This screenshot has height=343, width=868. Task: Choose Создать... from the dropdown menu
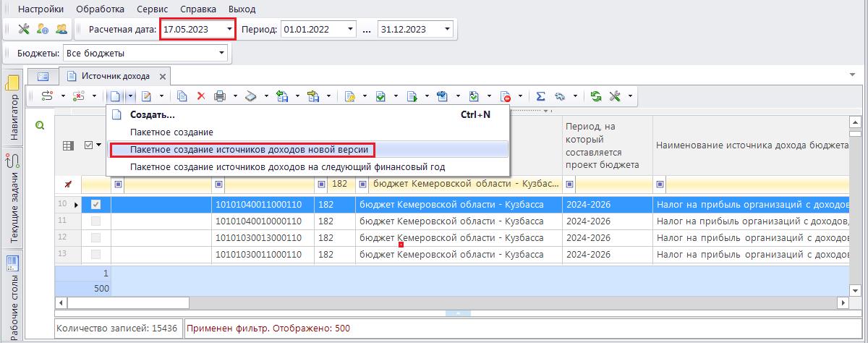(308, 114)
